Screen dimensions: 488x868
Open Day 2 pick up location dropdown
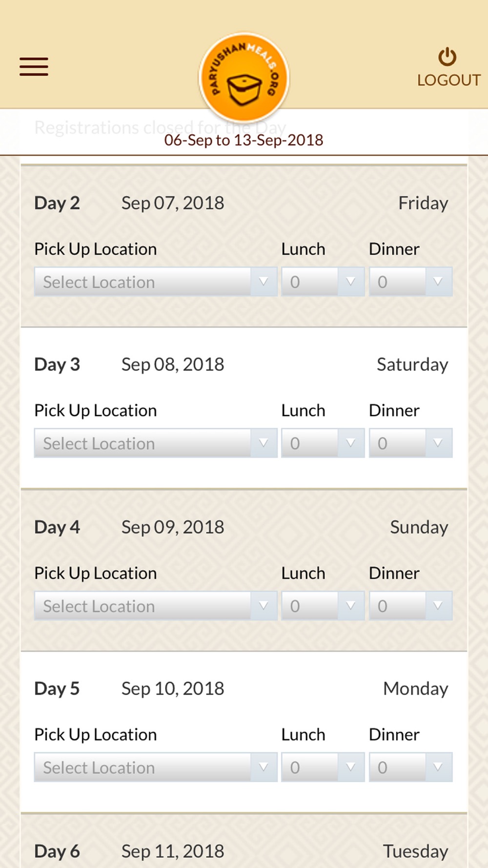pyautogui.click(x=155, y=282)
